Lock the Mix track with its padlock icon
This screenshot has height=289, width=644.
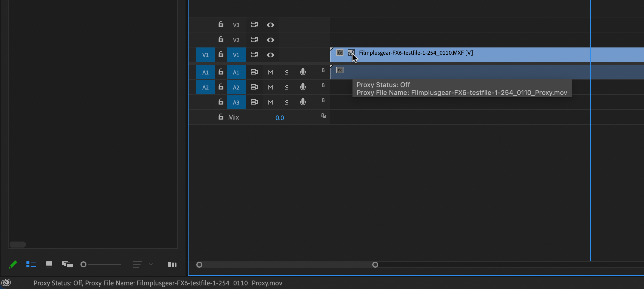pos(221,117)
